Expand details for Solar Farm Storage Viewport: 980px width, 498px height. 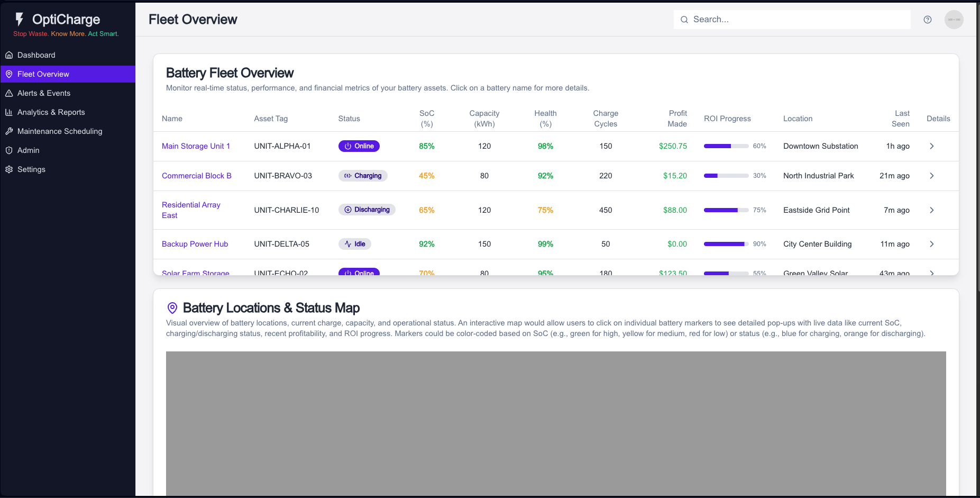(x=932, y=273)
